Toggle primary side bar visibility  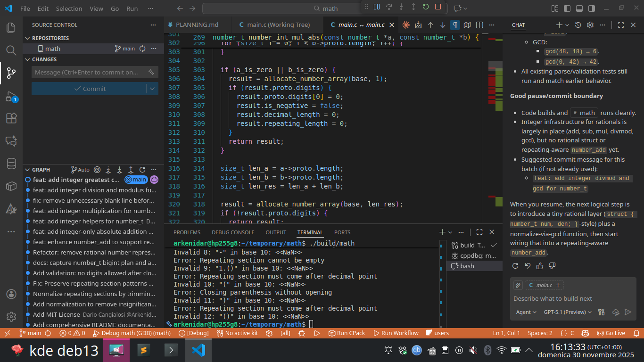click(x=567, y=8)
